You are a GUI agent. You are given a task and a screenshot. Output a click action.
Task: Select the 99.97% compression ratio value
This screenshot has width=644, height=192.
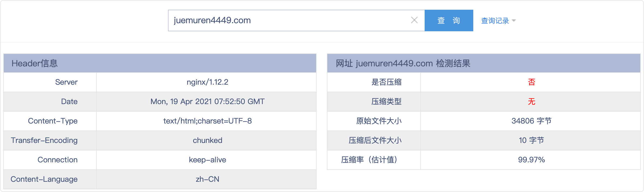click(531, 160)
